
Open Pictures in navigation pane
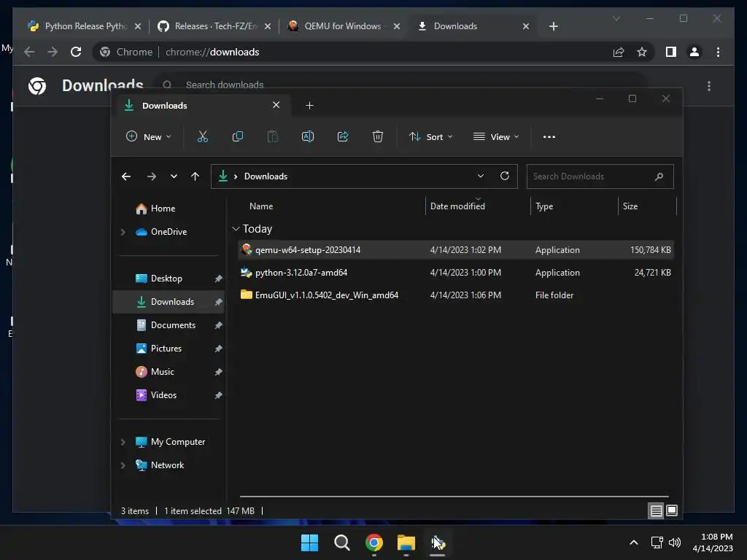pyautogui.click(x=166, y=349)
